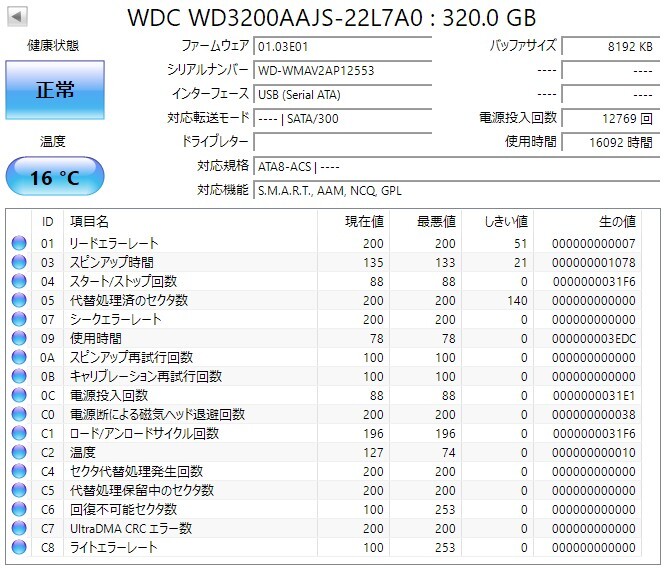Screen dimensions: 665x568
Task: Click the status icon for row 09 使用時間
Action: (19, 338)
